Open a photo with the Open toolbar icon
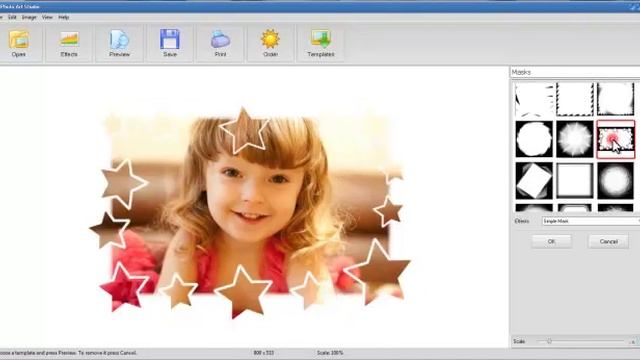The width and height of the screenshot is (640, 360). click(19, 43)
